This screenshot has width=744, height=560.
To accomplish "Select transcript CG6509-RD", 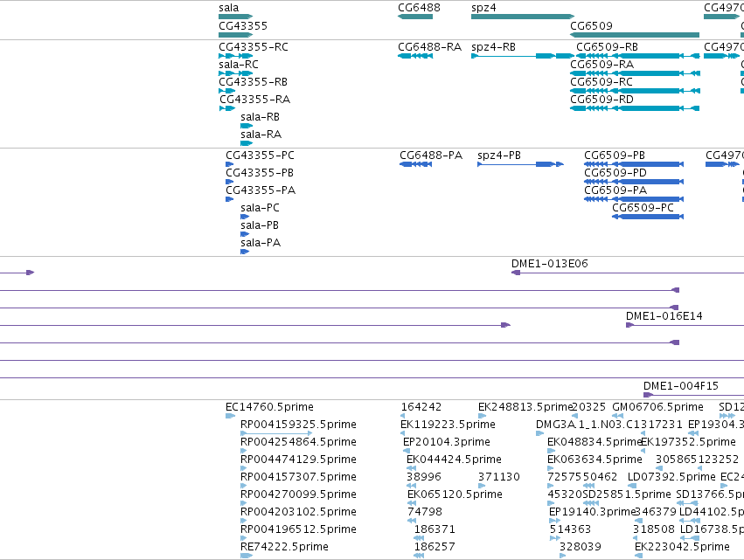I will click(635, 108).
